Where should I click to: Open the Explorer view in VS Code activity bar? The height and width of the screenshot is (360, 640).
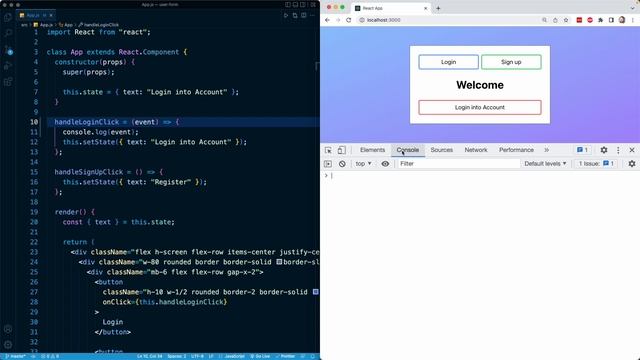tap(8, 17)
